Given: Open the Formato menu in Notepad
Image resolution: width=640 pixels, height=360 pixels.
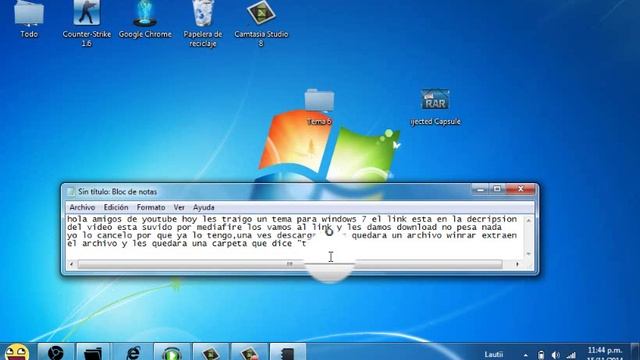Looking at the screenshot, I should pos(151,207).
